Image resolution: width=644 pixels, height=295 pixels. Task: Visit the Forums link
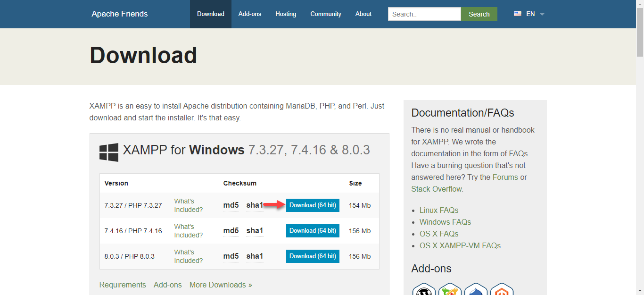coord(505,177)
